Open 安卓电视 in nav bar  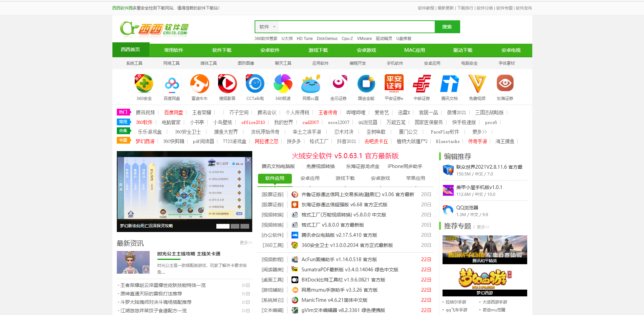pyautogui.click(x=511, y=50)
